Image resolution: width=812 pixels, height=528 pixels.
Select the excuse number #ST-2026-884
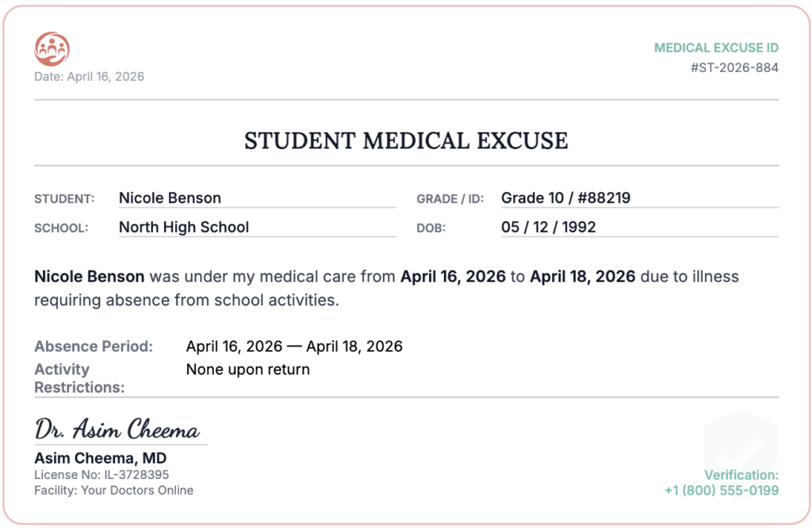(x=734, y=68)
